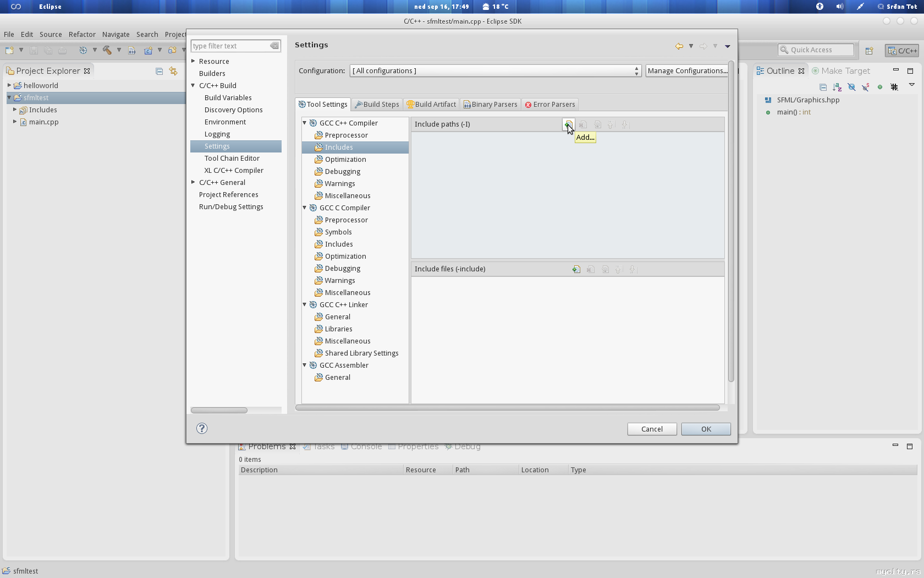Open the Outline view menu triangle

911,85
